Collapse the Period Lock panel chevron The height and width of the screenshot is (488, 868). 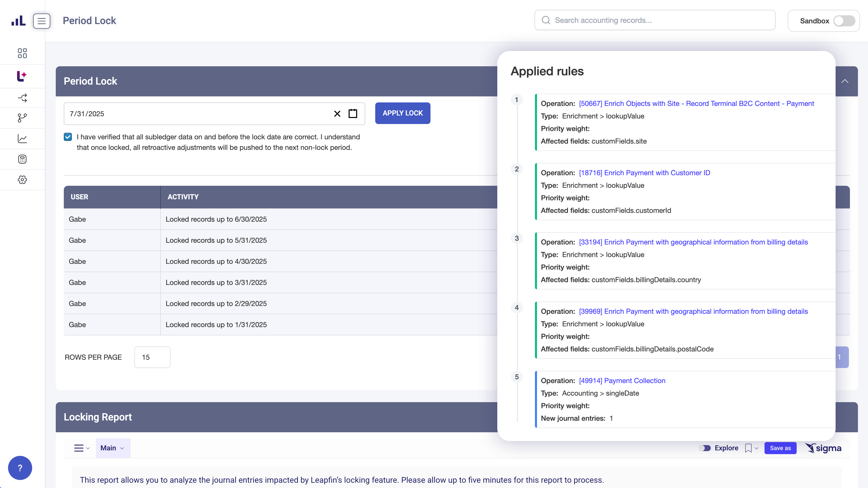click(845, 81)
